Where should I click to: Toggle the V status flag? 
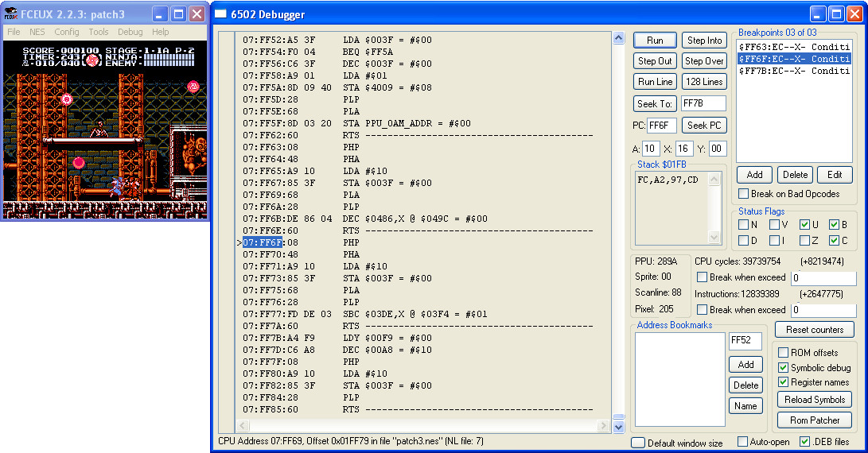[x=774, y=225]
